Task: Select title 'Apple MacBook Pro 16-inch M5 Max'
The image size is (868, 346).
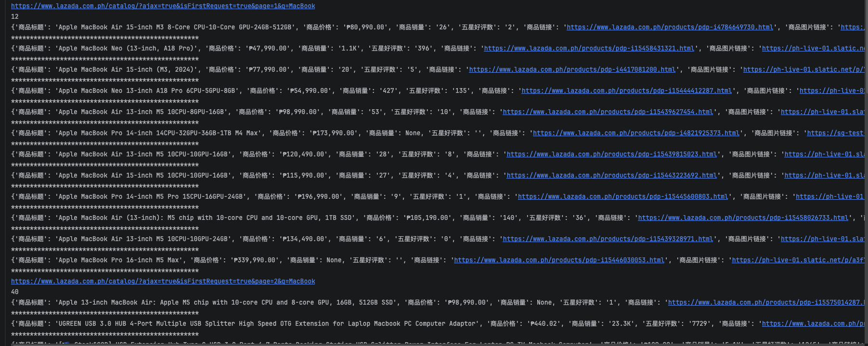Action: coord(118,260)
